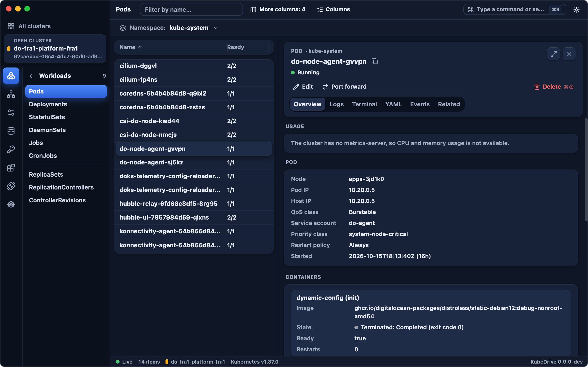Select the open cluster do-fra1-platform-fra1 card
The image size is (588, 367).
pyautogui.click(x=55, y=49)
